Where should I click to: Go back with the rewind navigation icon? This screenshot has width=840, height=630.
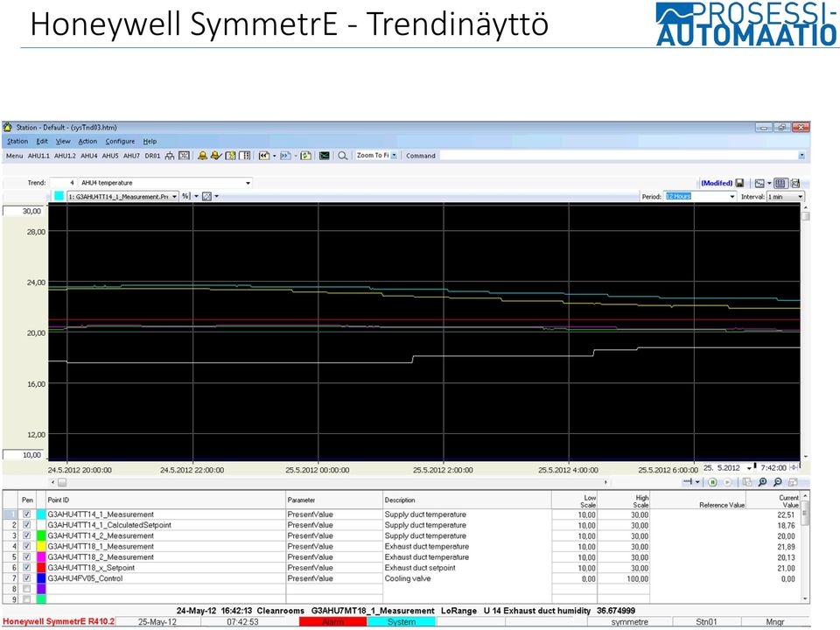pos(264,156)
